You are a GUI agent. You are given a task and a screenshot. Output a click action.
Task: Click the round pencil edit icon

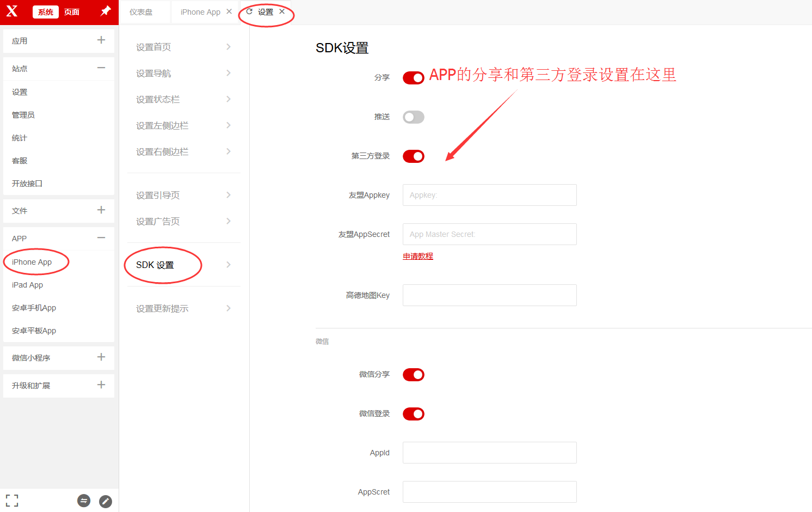coord(106,501)
